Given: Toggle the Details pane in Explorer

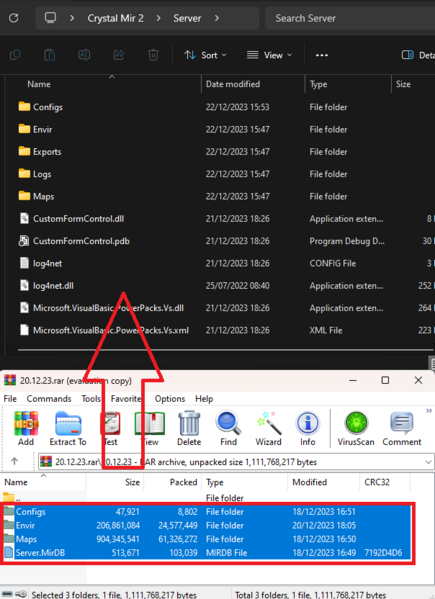Looking at the screenshot, I should click(x=418, y=55).
